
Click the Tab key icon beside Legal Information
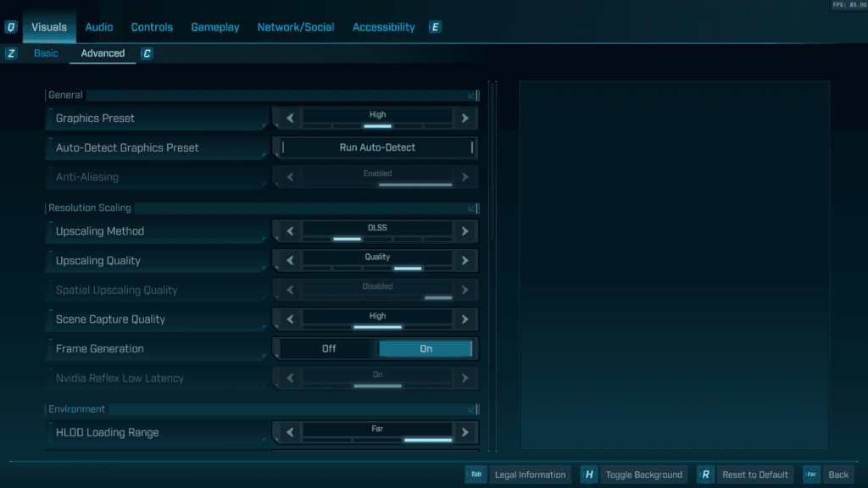476,474
